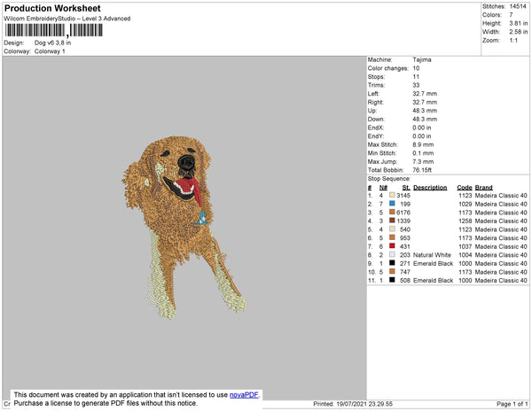
Task: Select the orange swatch for stop 3
Action: pos(392,212)
